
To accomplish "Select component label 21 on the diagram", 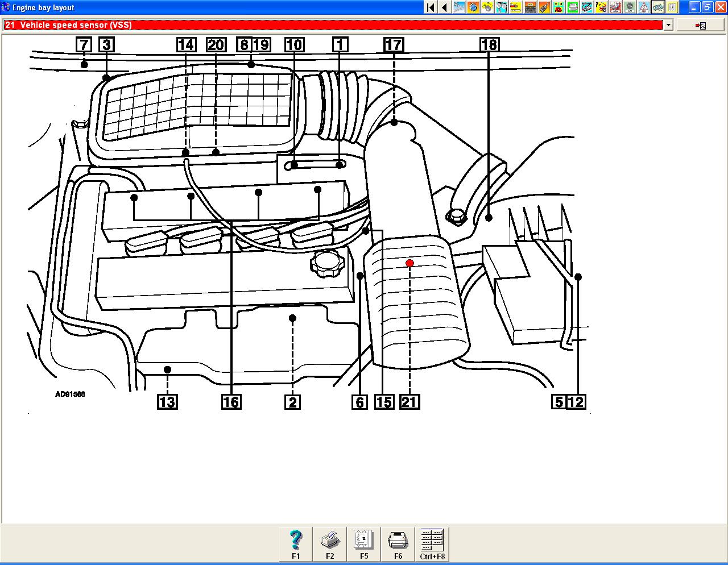I will 409,402.
